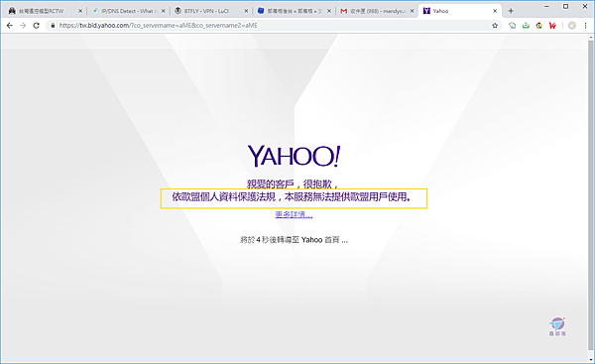Click the scrollbar up arrow
The height and width of the screenshot is (364, 595).
[590, 38]
